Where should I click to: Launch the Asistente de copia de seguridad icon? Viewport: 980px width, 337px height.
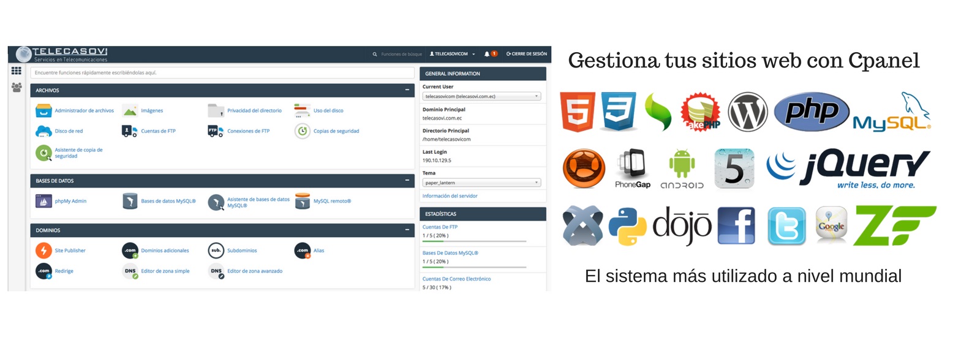pos(43,153)
